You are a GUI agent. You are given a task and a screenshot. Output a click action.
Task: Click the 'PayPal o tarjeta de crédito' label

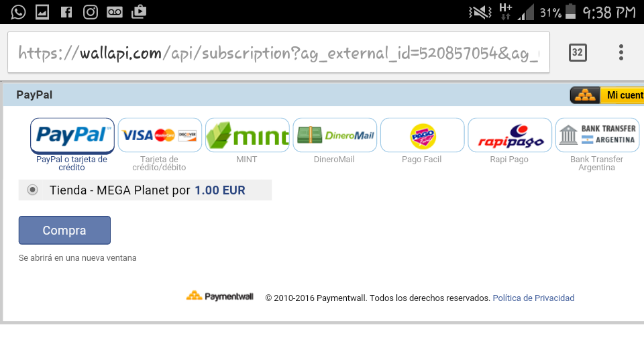tap(72, 164)
